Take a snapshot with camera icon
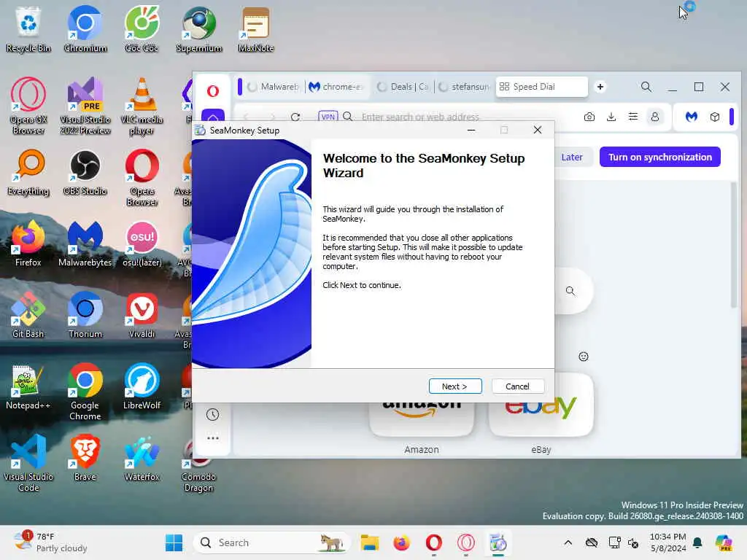Viewport: 747px width, 560px height. (x=589, y=117)
